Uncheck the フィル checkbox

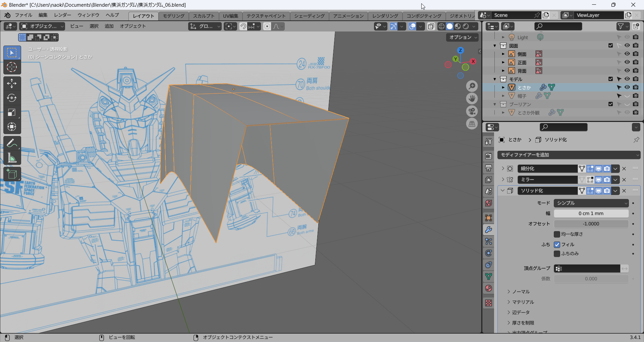557,245
